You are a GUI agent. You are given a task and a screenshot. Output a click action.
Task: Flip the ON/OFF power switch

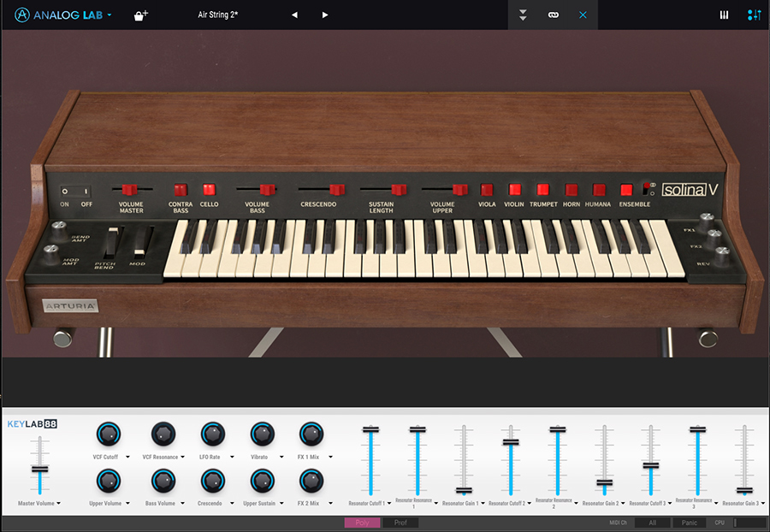(75, 191)
